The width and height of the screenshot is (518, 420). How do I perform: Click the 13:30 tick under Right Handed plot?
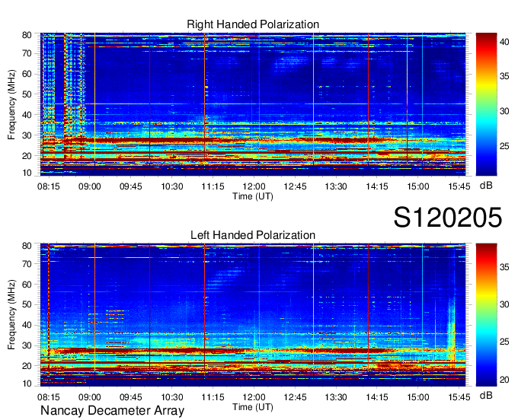336,186
